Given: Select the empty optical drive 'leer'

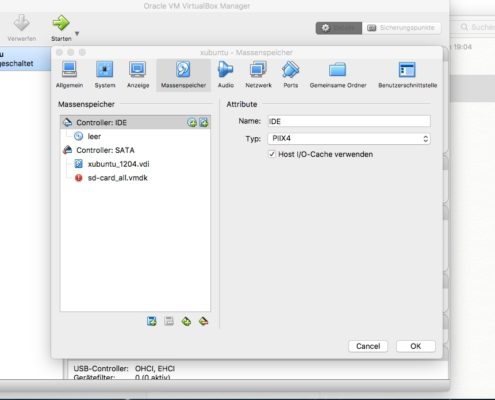Looking at the screenshot, I should pyautogui.click(x=135, y=136).
